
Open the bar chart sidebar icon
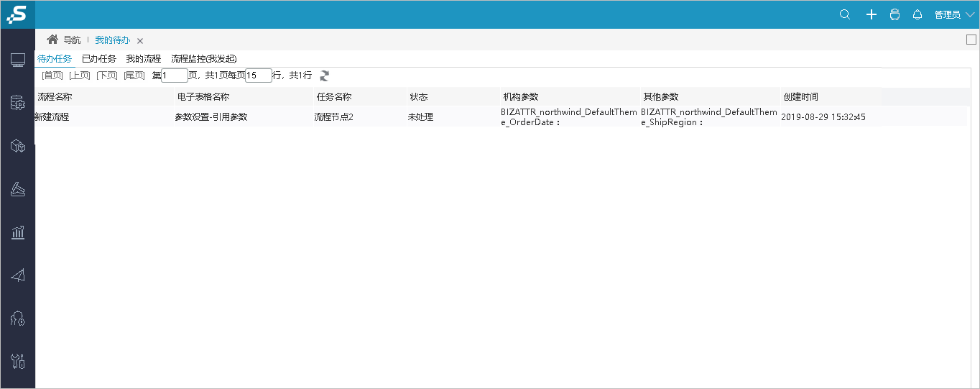tap(18, 232)
